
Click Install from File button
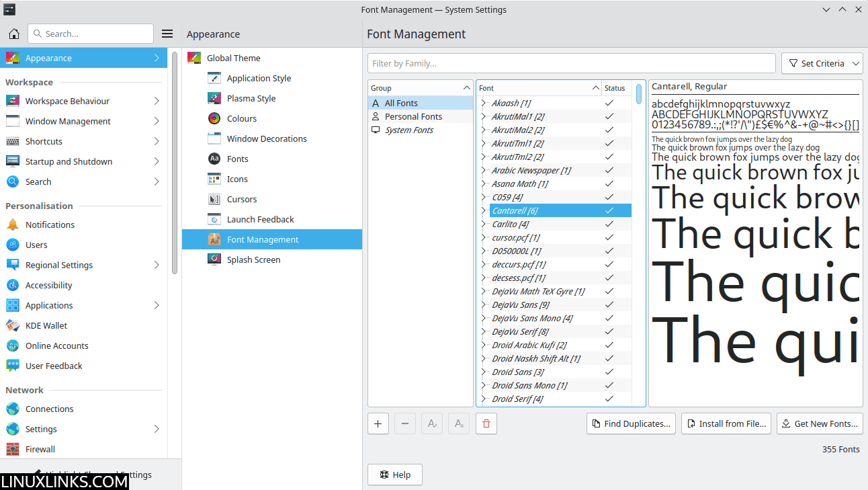[x=726, y=423]
